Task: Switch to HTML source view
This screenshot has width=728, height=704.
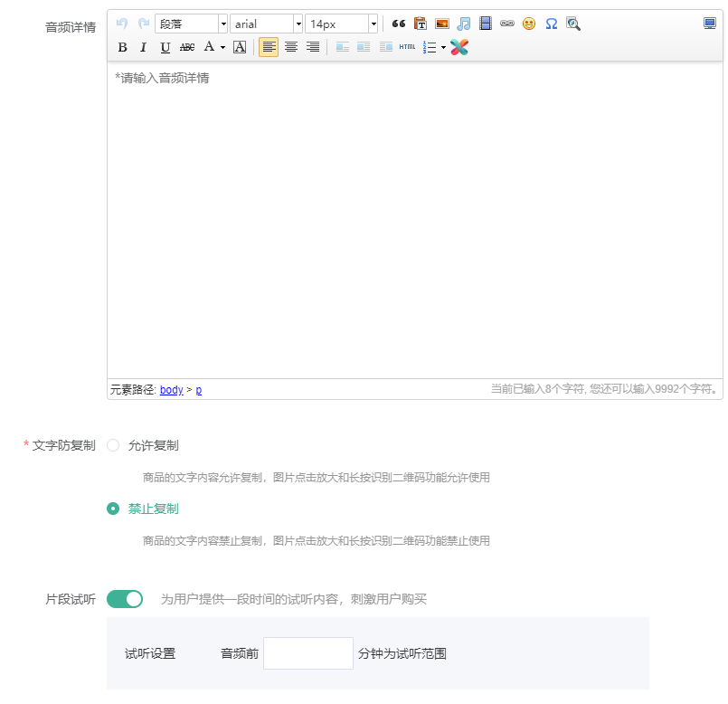Action: tap(407, 47)
